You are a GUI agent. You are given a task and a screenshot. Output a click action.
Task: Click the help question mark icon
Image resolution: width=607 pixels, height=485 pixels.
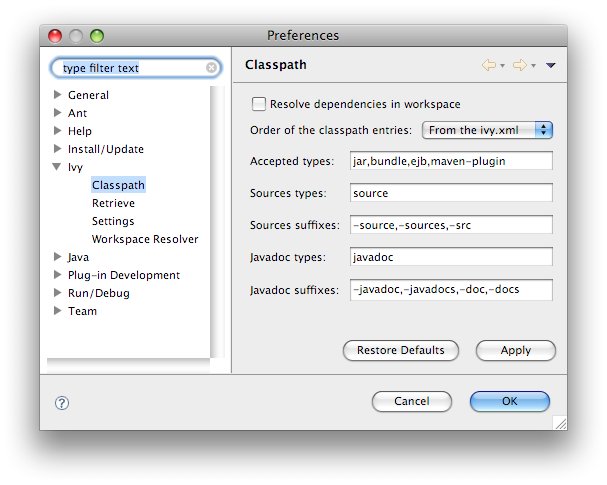coord(61,402)
